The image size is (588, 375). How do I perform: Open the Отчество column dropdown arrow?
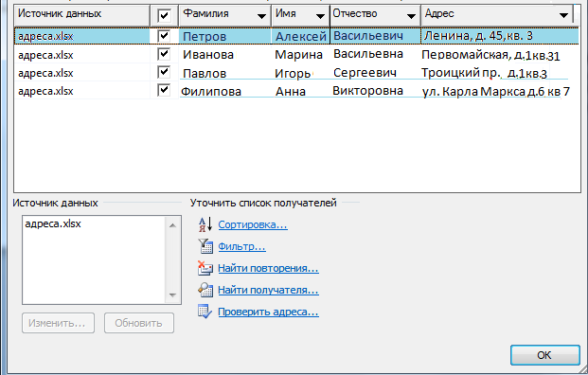pos(411,16)
